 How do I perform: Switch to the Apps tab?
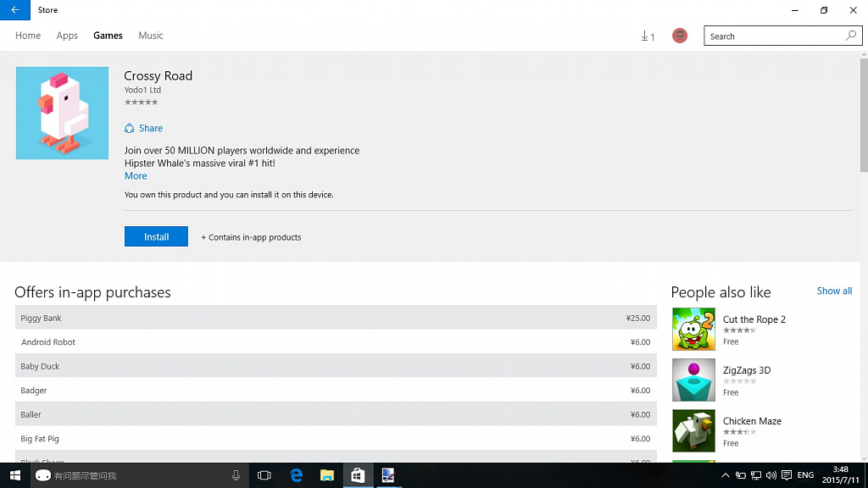click(x=67, y=36)
